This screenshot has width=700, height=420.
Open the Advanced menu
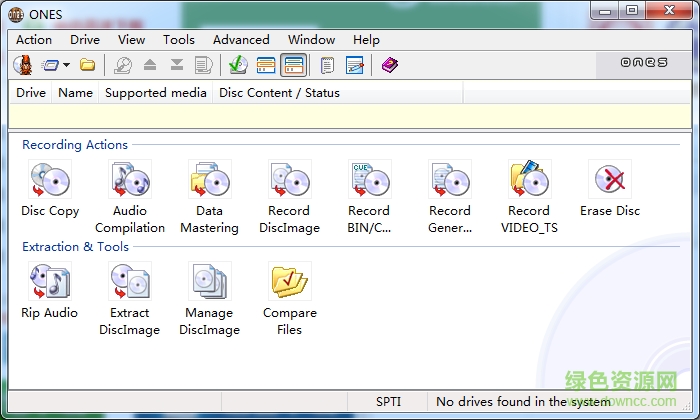point(241,40)
